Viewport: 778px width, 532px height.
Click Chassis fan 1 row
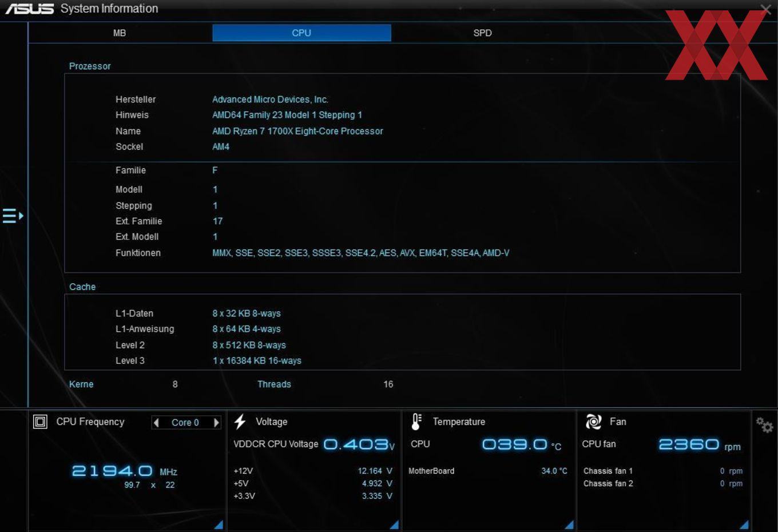click(x=663, y=471)
